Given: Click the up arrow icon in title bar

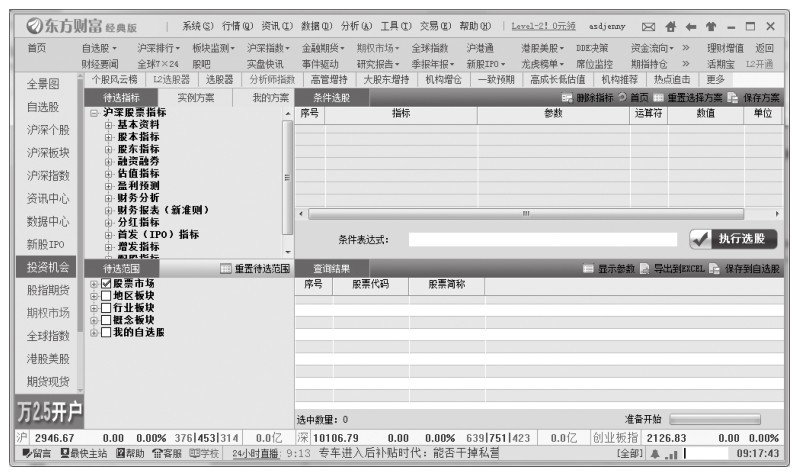Looking at the screenshot, I should tap(711, 26).
